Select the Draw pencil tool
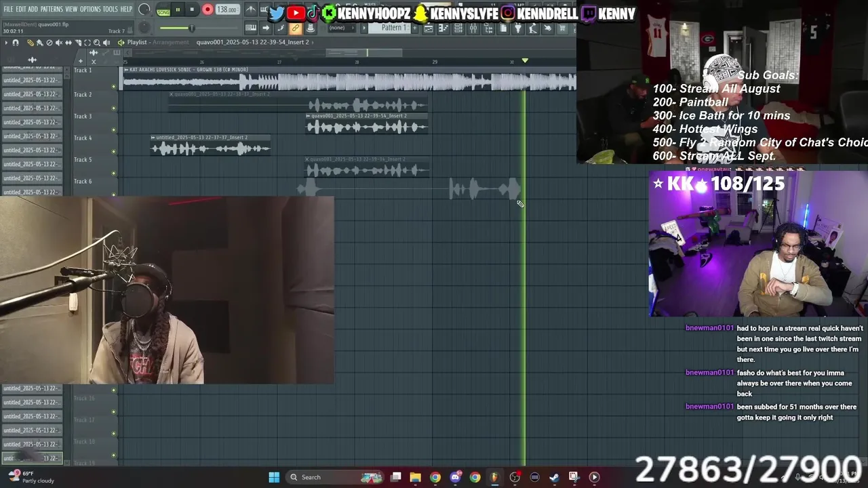The image size is (868, 488). [x=31, y=43]
